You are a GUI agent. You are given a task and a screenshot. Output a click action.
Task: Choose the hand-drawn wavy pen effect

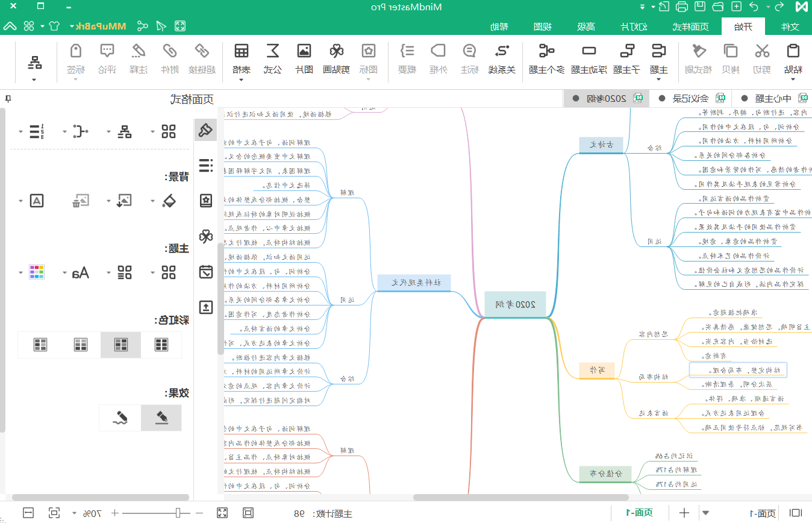(x=120, y=418)
